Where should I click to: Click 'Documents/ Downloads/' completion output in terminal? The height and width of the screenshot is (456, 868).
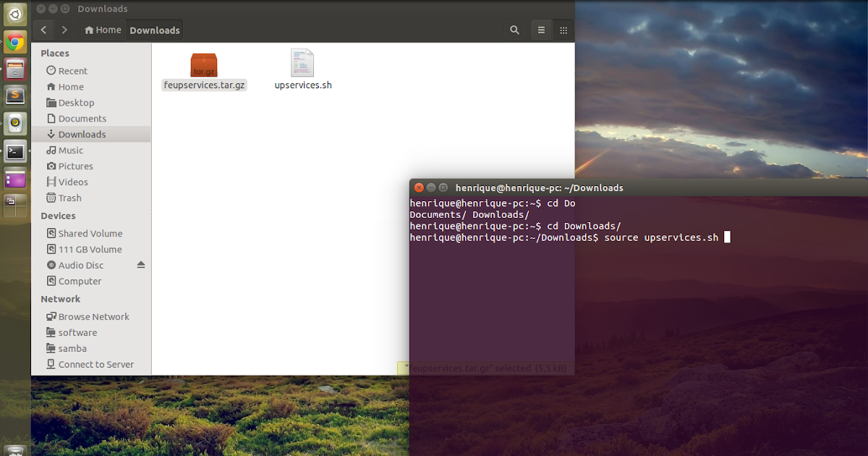point(469,215)
